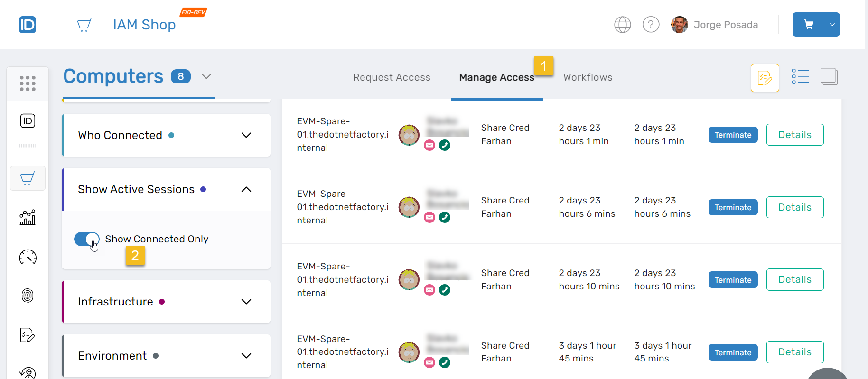Click the Jorge Posada profile avatar
Screen dimensions: 868x379
point(679,25)
